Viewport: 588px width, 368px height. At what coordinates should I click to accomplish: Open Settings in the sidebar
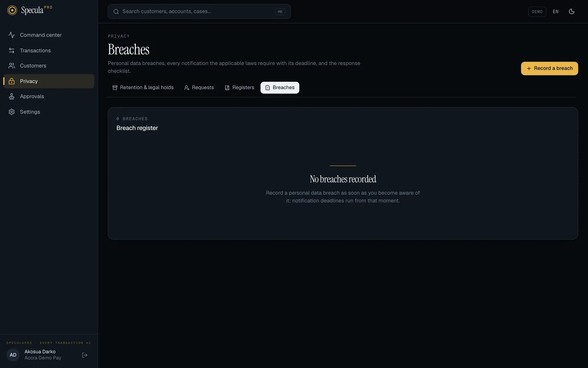pos(49,112)
